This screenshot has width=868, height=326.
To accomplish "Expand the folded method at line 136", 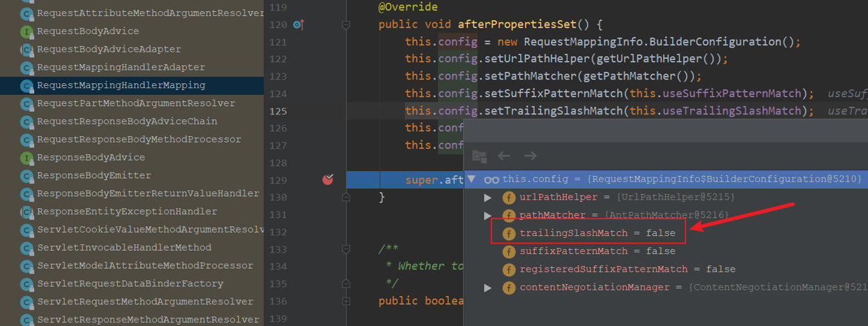I will click(347, 301).
